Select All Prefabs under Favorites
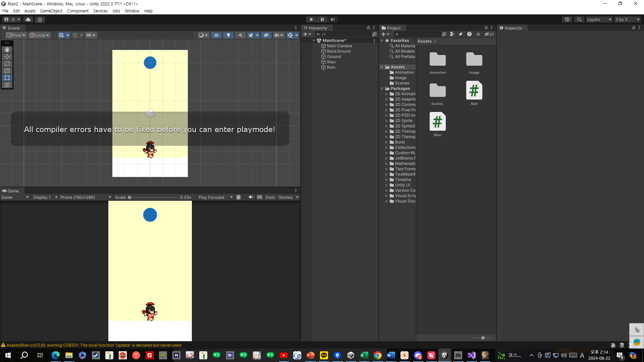Screen dimensions: 644x362 [x=405, y=57]
